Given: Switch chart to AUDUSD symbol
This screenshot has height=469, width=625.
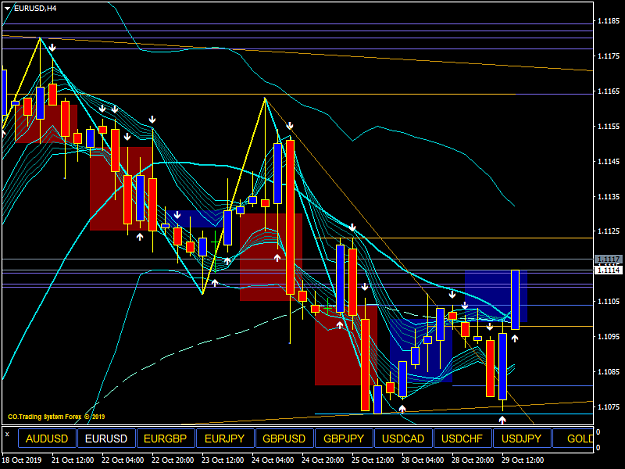Looking at the screenshot, I should [x=47, y=439].
